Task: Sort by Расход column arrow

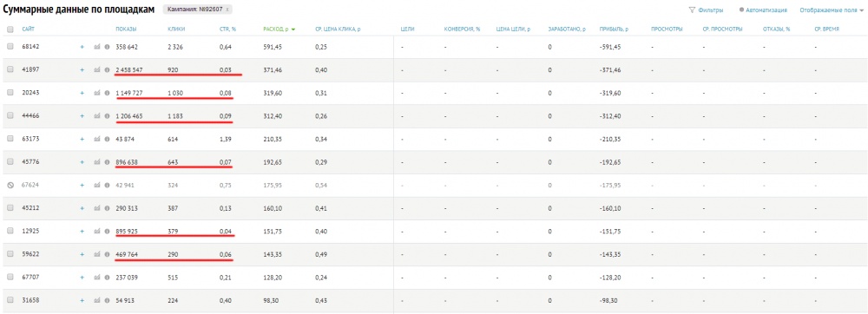Action: coord(293,29)
